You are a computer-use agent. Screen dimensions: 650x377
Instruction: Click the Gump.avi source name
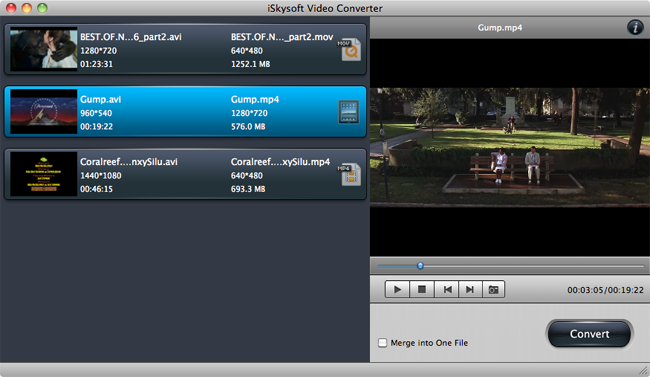(x=100, y=100)
